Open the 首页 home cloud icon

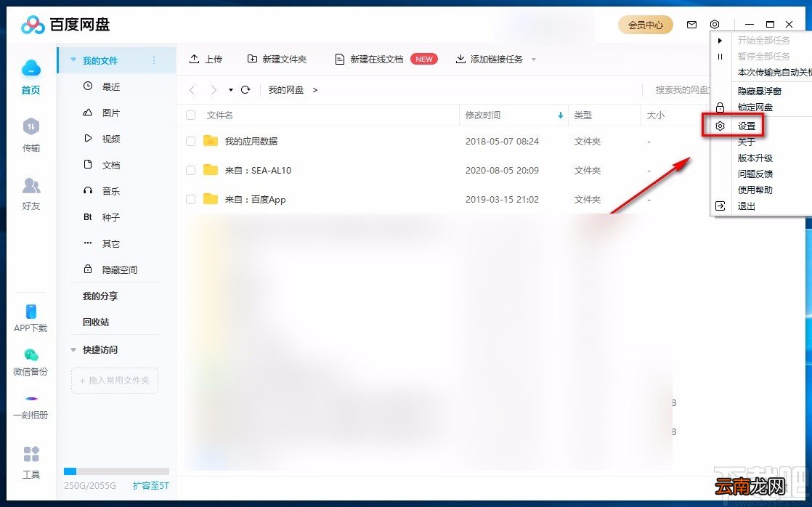(31, 68)
